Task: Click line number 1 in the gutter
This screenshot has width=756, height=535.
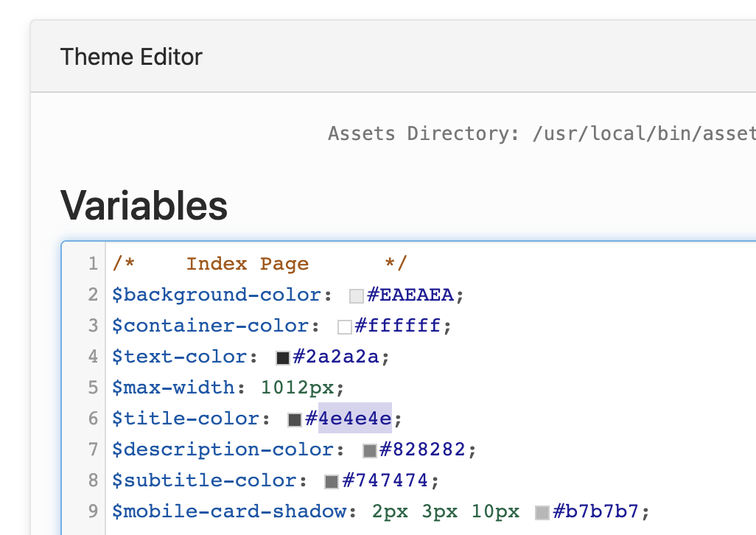Action: [x=92, y=263]
